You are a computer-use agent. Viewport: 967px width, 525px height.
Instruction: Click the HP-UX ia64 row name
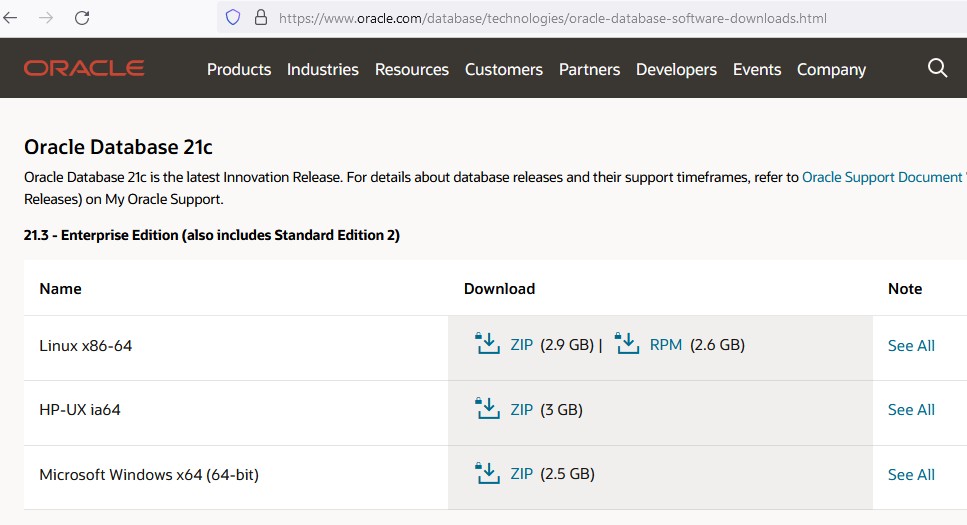click(x=80, y=410)
